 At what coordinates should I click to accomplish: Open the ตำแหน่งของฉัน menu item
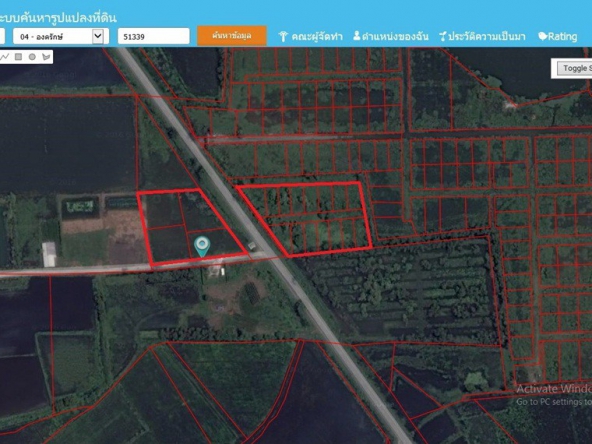point(395,37)
